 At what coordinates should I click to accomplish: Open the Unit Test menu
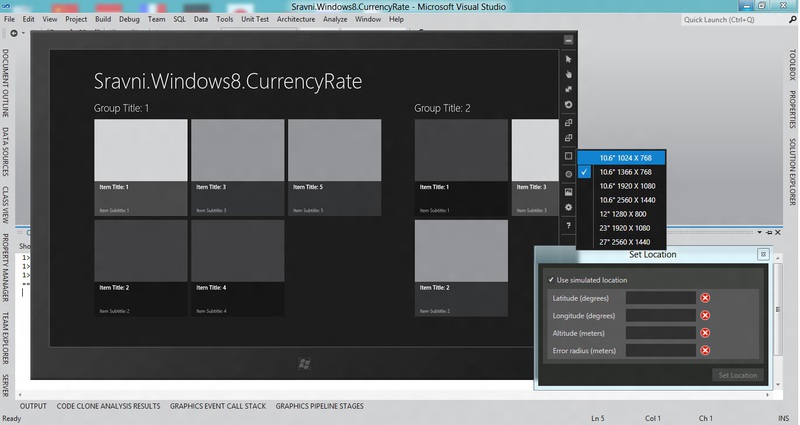point(255,19)
